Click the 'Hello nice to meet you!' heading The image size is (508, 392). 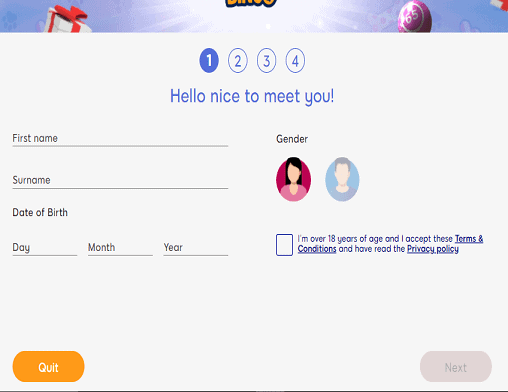point(252,96)
